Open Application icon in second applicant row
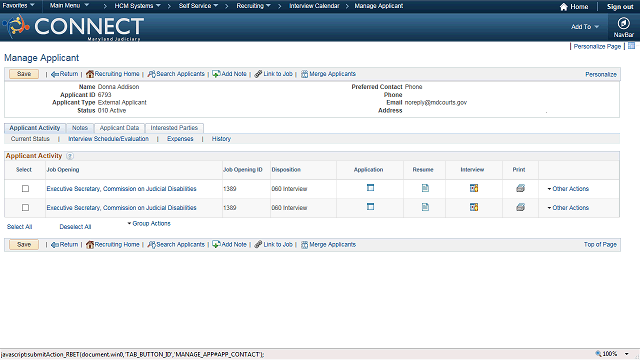 (370, 207)
